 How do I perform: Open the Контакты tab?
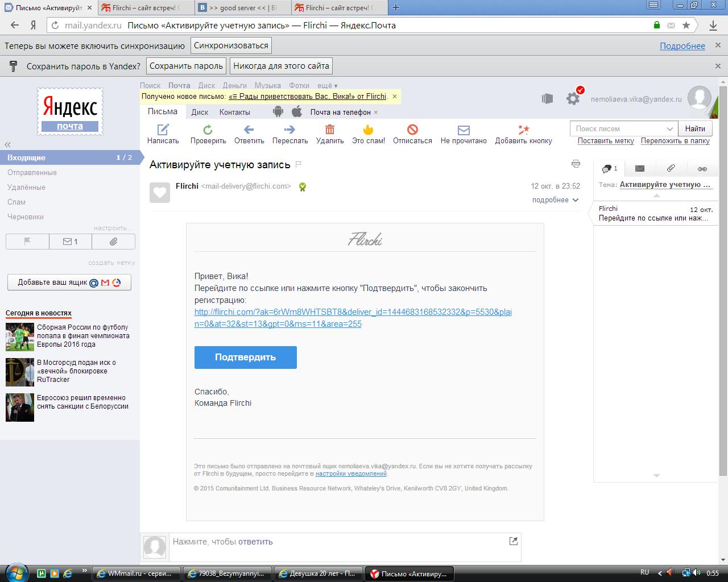[x=235, y=112]
